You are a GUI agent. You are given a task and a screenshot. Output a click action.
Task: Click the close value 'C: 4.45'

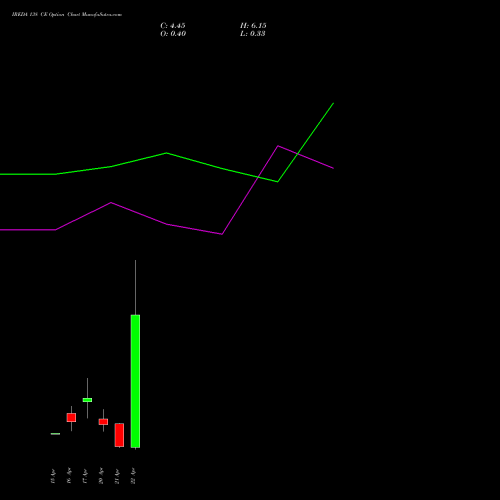[173, 26]
